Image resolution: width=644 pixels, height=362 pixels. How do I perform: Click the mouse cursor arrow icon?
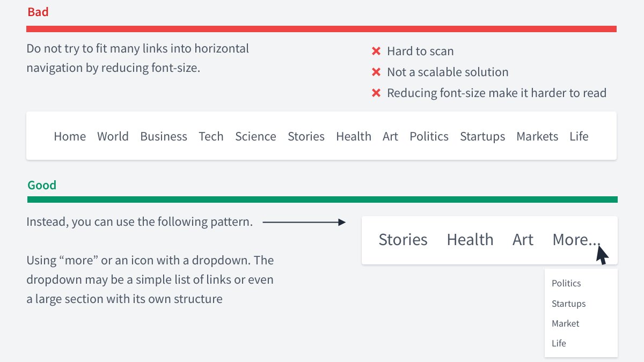603,254
